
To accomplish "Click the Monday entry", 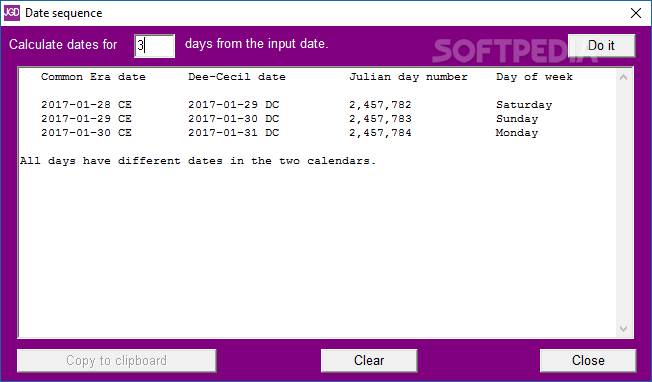I will pyautogui.click(x=517, y=133).
